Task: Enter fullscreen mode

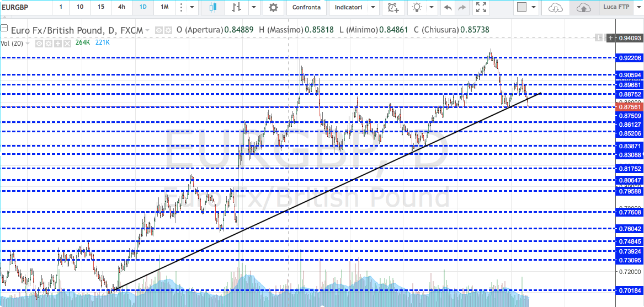Action: [481, 7]
